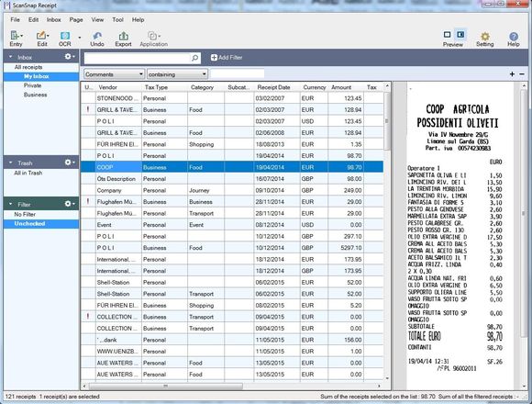The height and width of the screenshot is (404, 532).
Task: Sort by Currency column header
Action: [315, 87]
